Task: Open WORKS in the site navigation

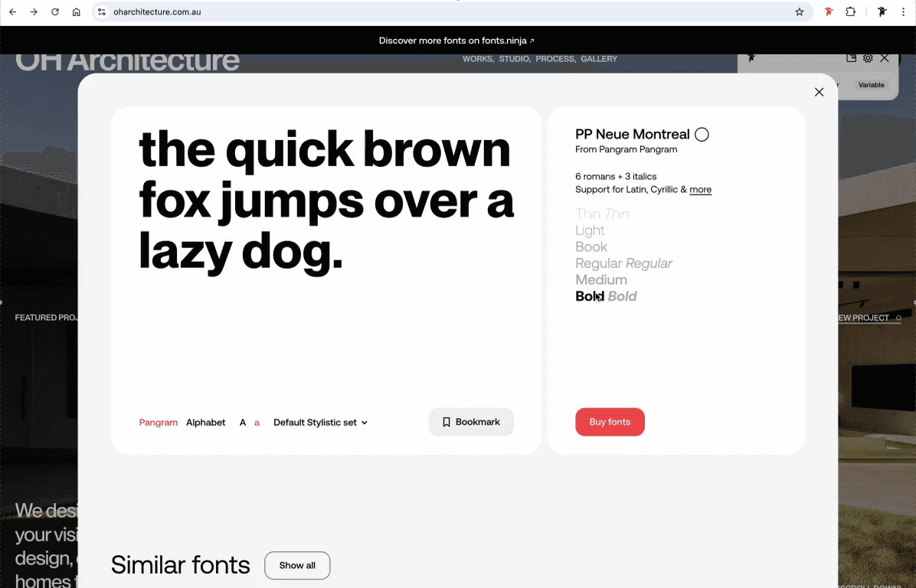Action: click(x=478, y=59)
